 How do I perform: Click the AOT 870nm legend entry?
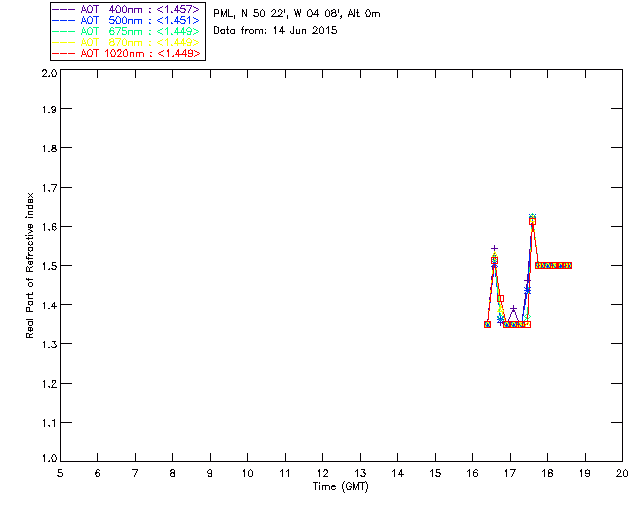[126, 42]
